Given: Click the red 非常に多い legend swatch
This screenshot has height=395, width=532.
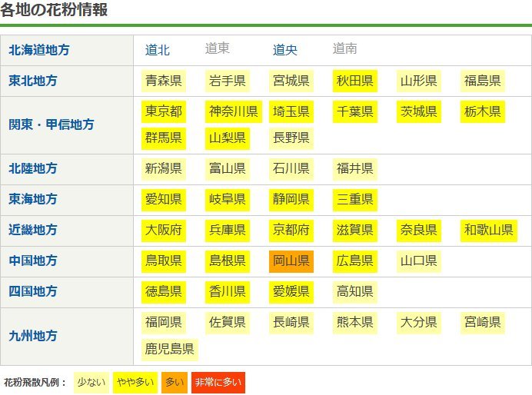Looking at the screenshot, I should (x=218, y=382).
